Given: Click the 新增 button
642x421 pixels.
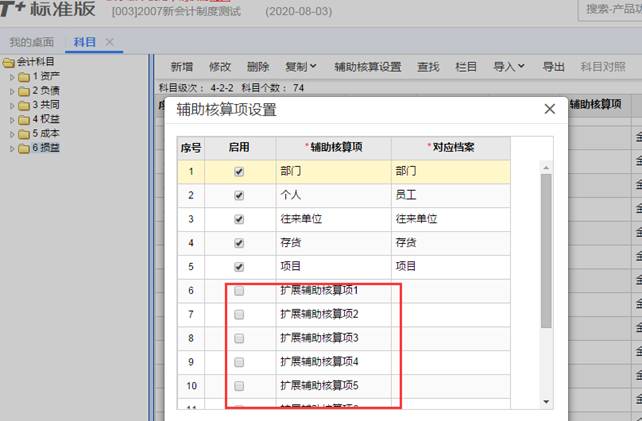Looking at the screenshot, I should (x=181, y=67).
